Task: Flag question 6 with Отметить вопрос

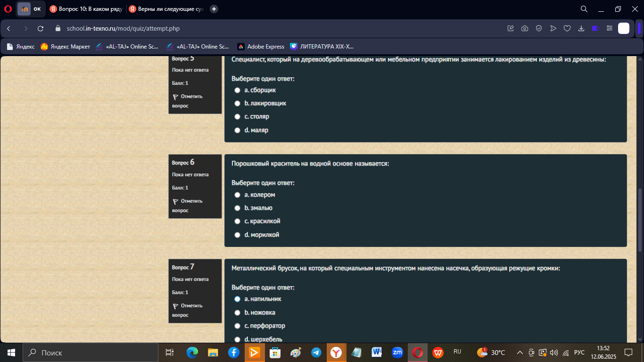Action: pyautogui.click(x=187, y=206)
